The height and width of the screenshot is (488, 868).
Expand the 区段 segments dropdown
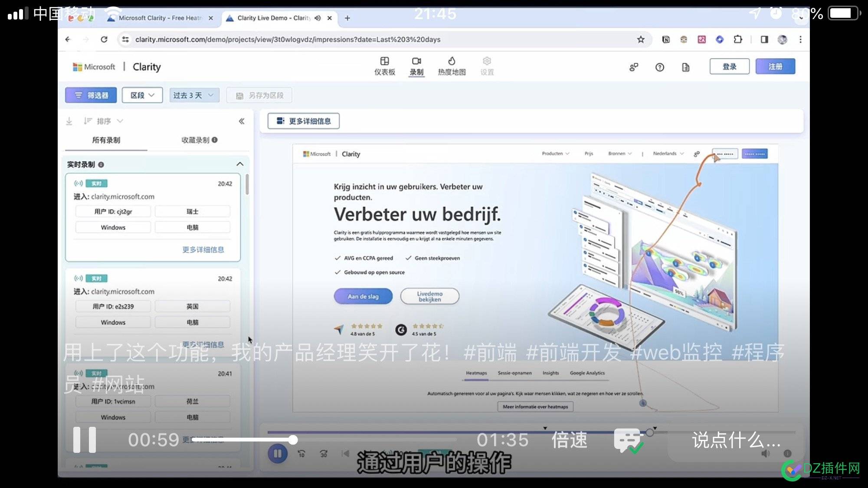(142, 95)
